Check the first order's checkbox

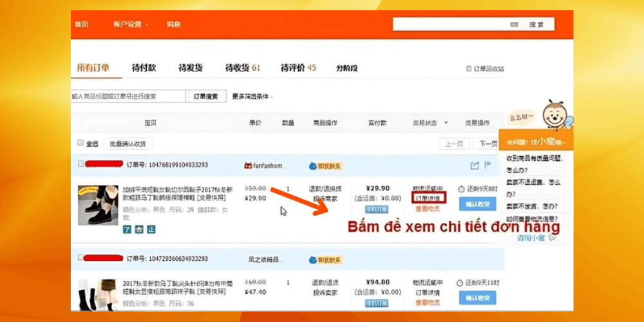(x=80, y=164)
